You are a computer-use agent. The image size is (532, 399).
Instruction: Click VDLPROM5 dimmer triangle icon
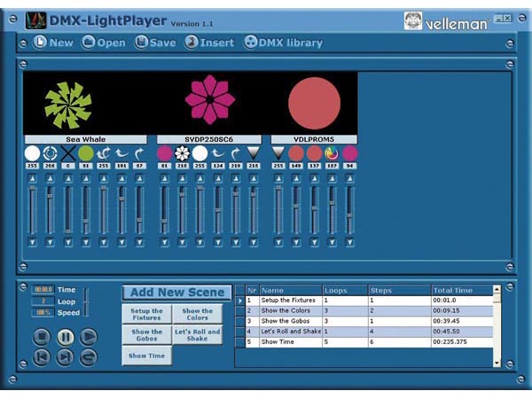278,153
